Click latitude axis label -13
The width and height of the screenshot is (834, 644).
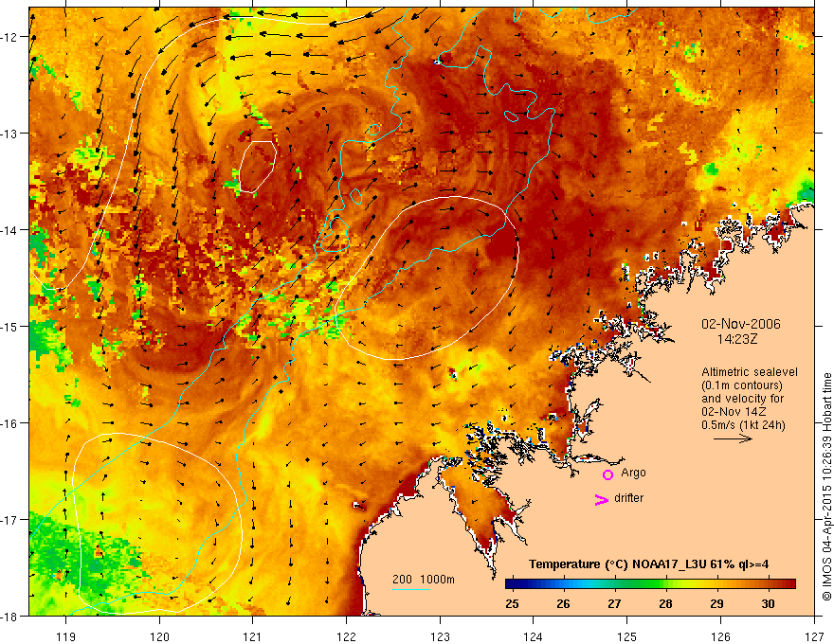(9, 134)
